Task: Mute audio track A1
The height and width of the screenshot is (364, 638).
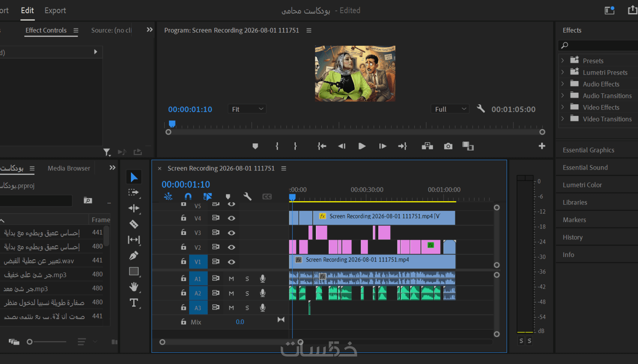Action: click(231, 279)
